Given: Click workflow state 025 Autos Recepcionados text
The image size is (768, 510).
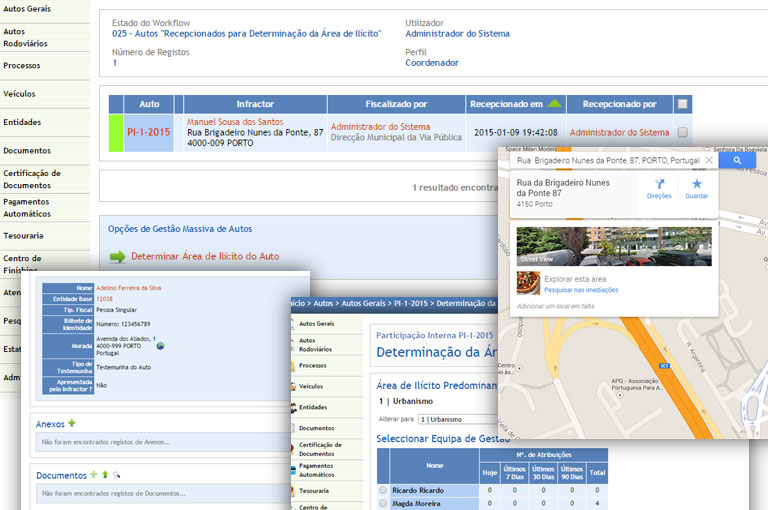Looking at the screenshot, I should point(246,33).
